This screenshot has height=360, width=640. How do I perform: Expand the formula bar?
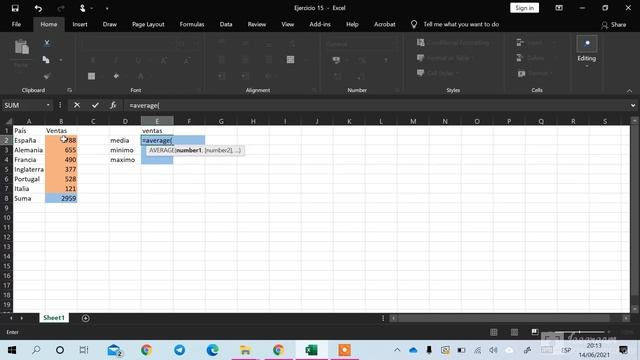(633, 105)
